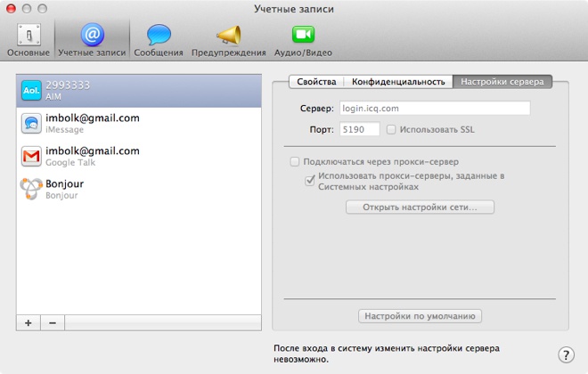Image resolution: width=588 pixels, height=374 pixels.
Task: Switch to the Свойства tab
Action: [x=316, y=82]
